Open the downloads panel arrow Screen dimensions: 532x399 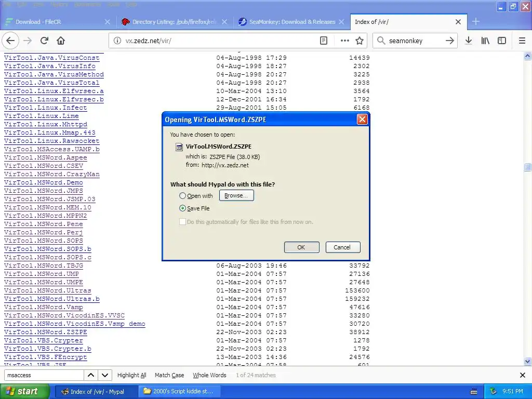469,41
